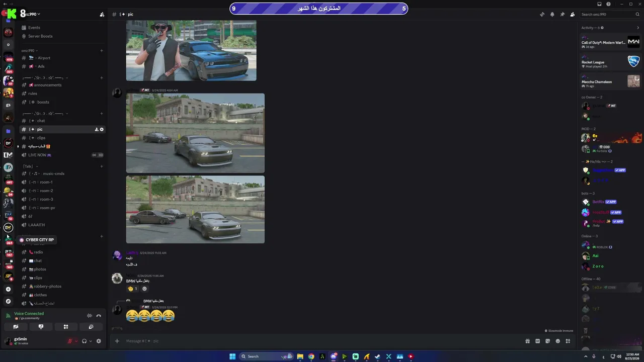Viewport: 644px width, 362px height.
Task: Open audio output options arrow
Action: (90, 341)
